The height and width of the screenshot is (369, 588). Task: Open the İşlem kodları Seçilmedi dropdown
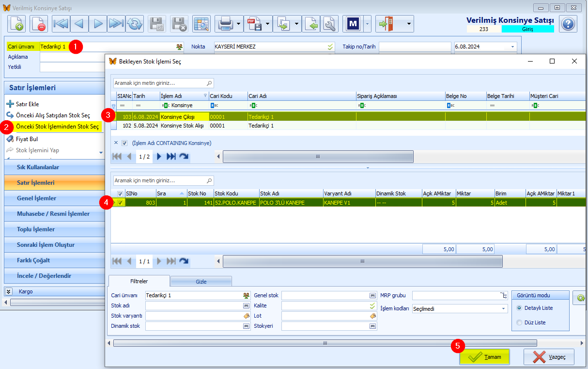503,308
